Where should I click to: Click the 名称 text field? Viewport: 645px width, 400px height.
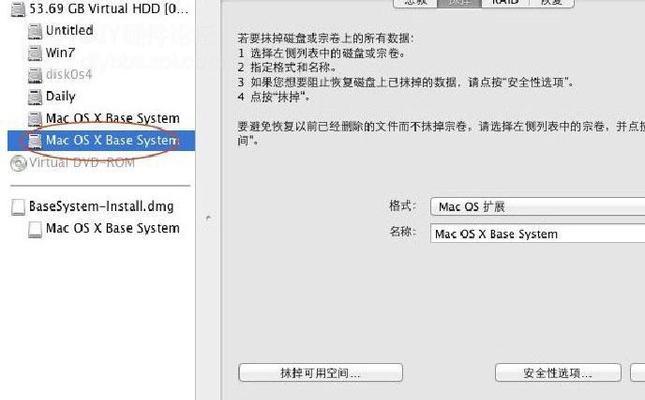coord(537,234)
